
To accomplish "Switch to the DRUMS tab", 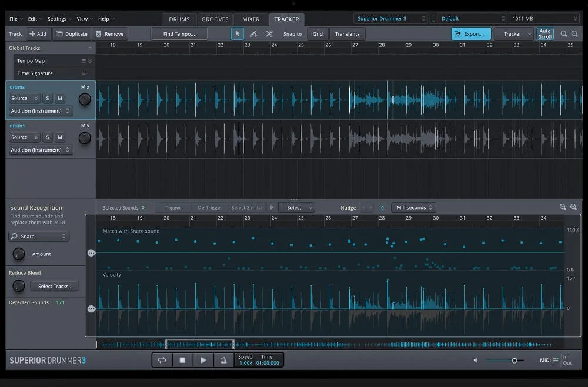I will (x=179, y=19).
